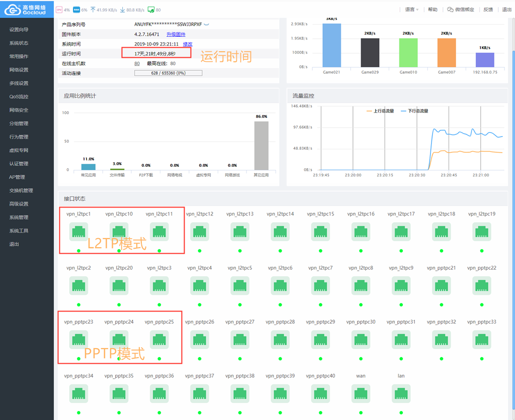Screen dimensions: 515x420
Task: Click the vpn_l2tpc20 port icon
Action: pyautogui.click(x=119, y=285)
